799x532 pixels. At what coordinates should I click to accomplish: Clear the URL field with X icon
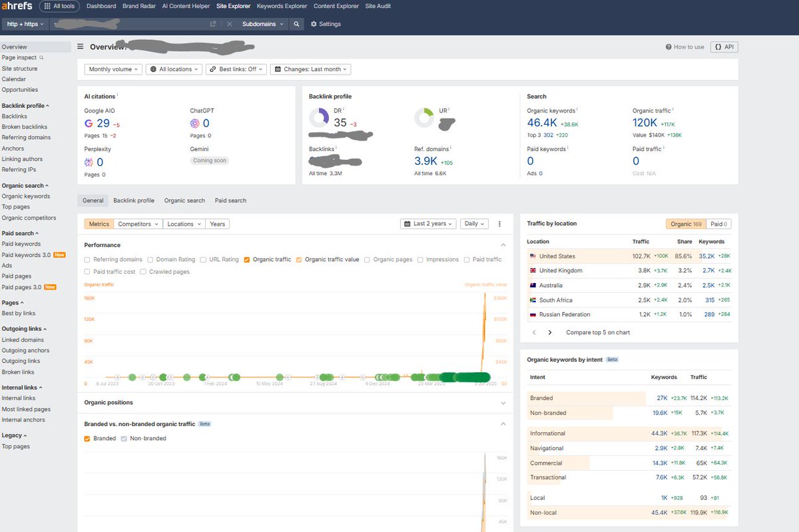tap(229, 24)
